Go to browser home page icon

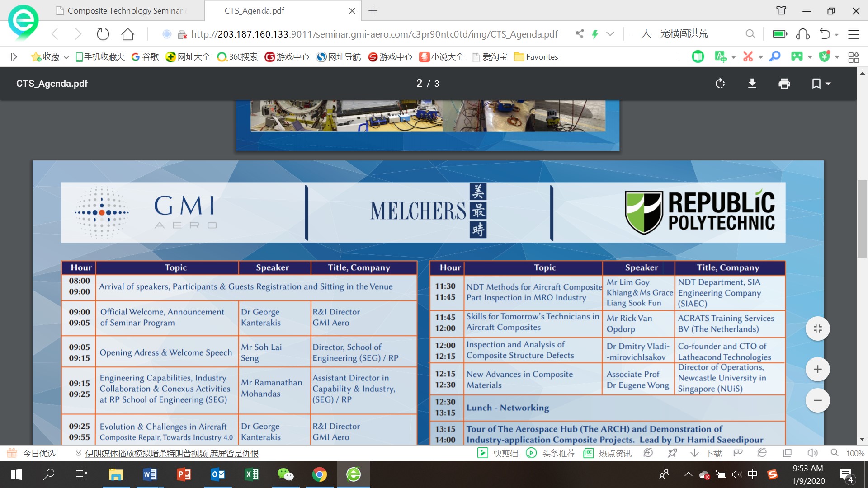(128, 34)
